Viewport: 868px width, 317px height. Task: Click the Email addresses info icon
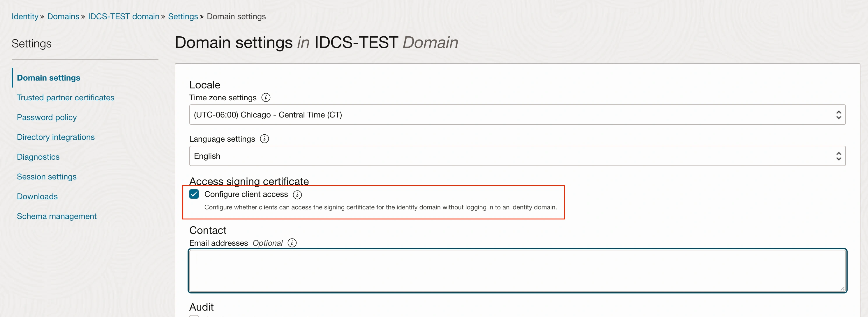point(292,243)
